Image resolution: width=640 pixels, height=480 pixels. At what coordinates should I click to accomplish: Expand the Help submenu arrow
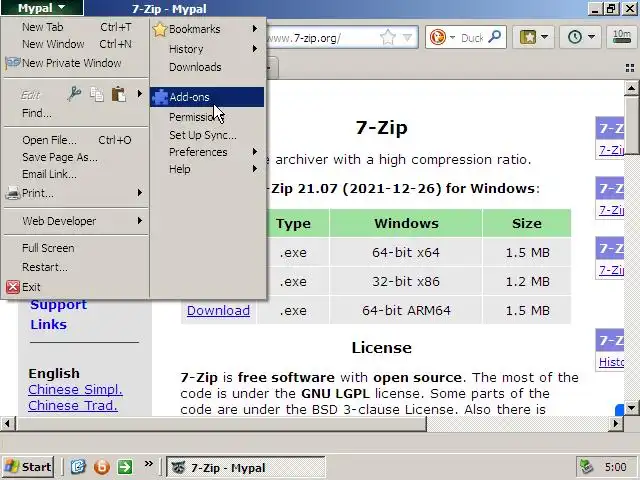pyautogui.click(x=255, y=169)
